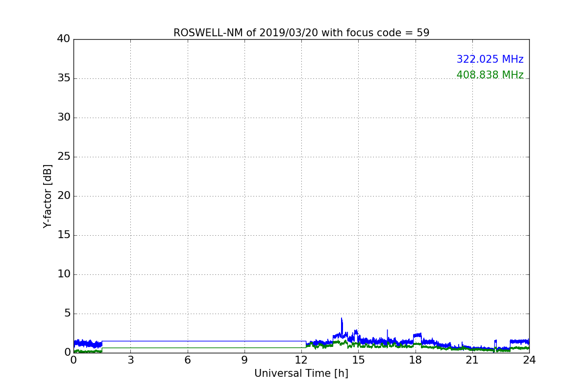Click the y-axis tick label 20
588x392 pixels.
(64, 196)
